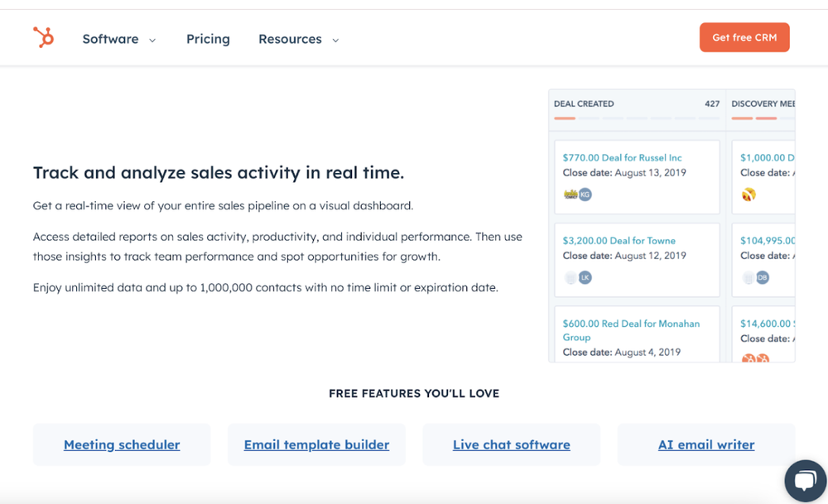Open the Live chat software link
Screen dimensions: 828x504
511,444
